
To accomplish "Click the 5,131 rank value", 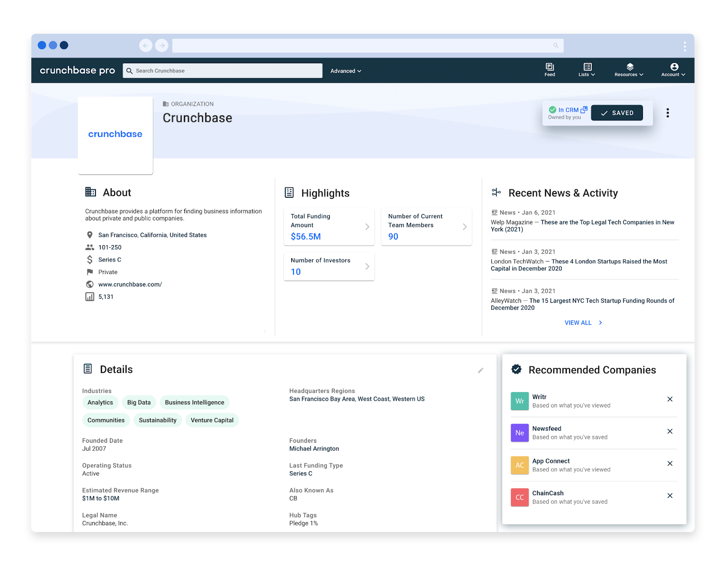I will coord(106,297).
